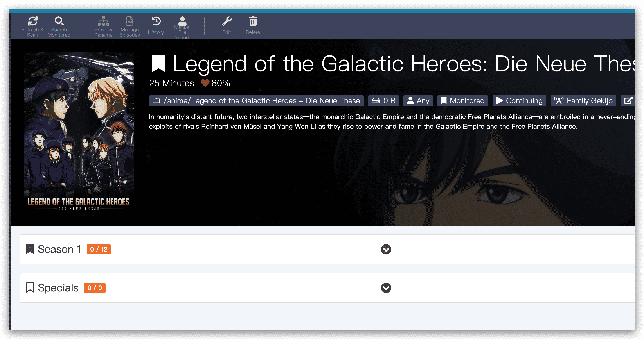Viewport: 644px width, 339px height.
Task: Toggle monitoring bookmark for Specials
Action: (30, 287)
